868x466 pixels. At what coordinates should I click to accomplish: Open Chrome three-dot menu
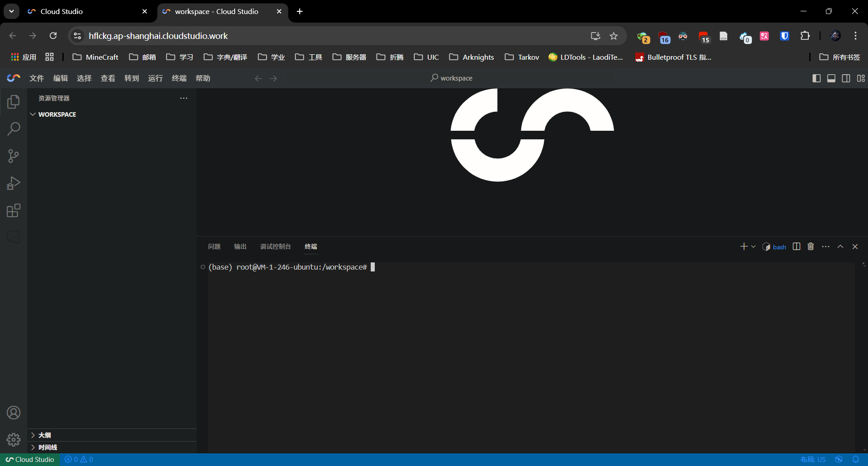855,36
